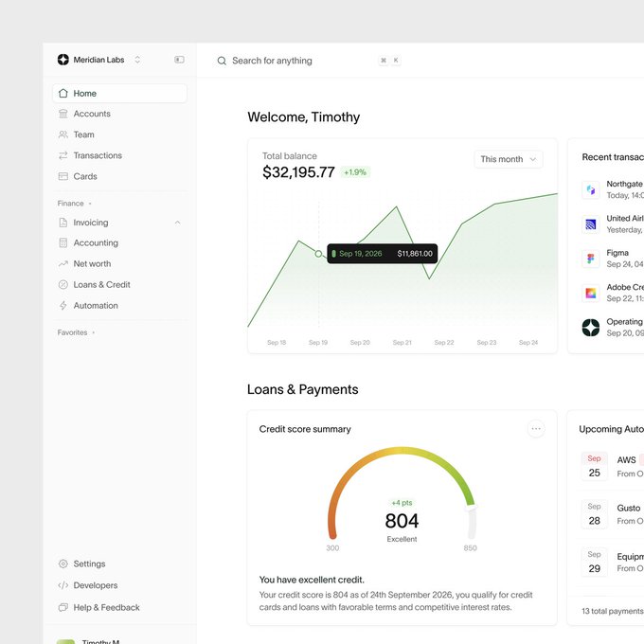This screenshot has height=644, width=644.
Task: Open the Net worth page
Action: pos(120,264)
